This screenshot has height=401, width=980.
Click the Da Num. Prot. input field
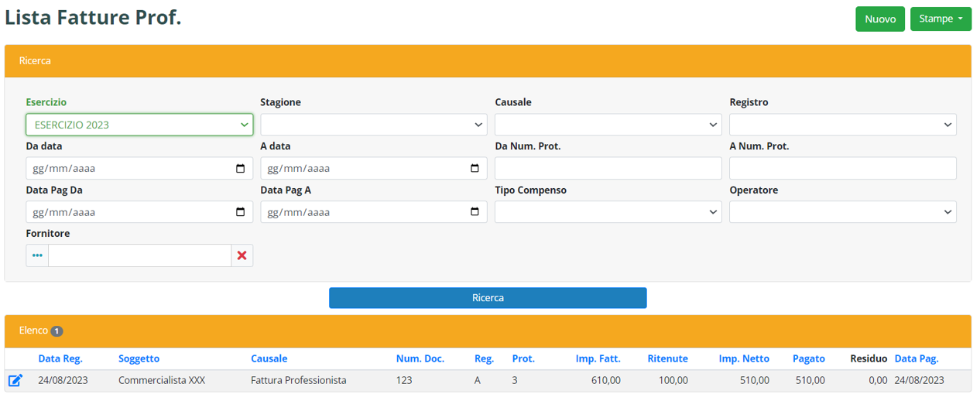(x=608, y=169)
